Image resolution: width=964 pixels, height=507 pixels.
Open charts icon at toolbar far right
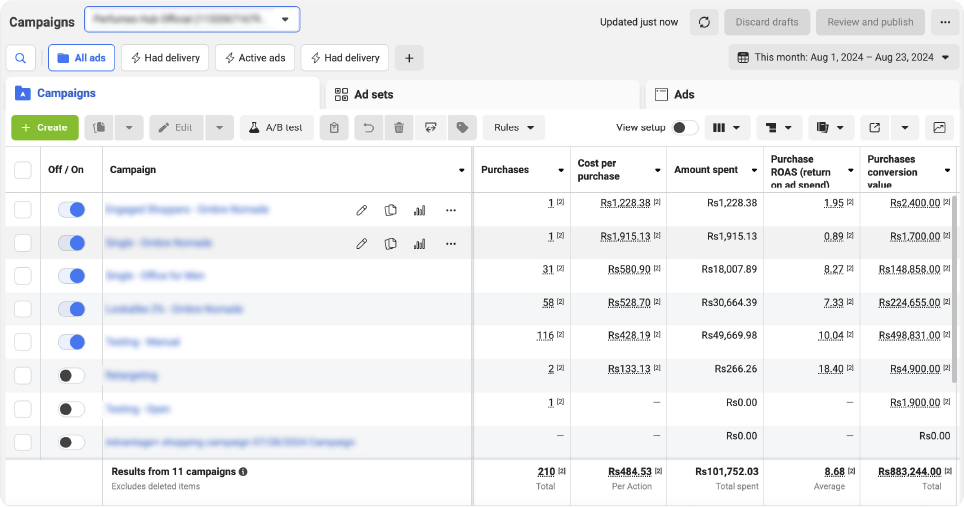(x=939, y=128)
